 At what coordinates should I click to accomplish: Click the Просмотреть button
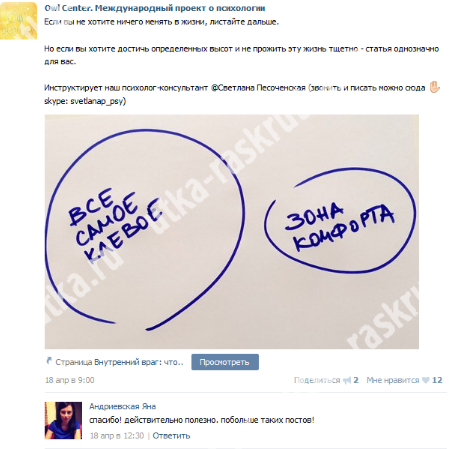click(225, 362)
